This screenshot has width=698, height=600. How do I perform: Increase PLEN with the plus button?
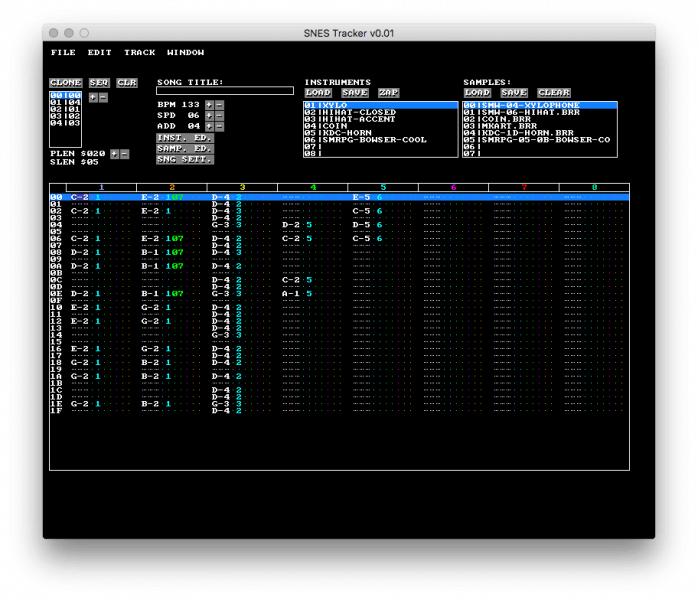pyautogui.click(x=114, y=154)
